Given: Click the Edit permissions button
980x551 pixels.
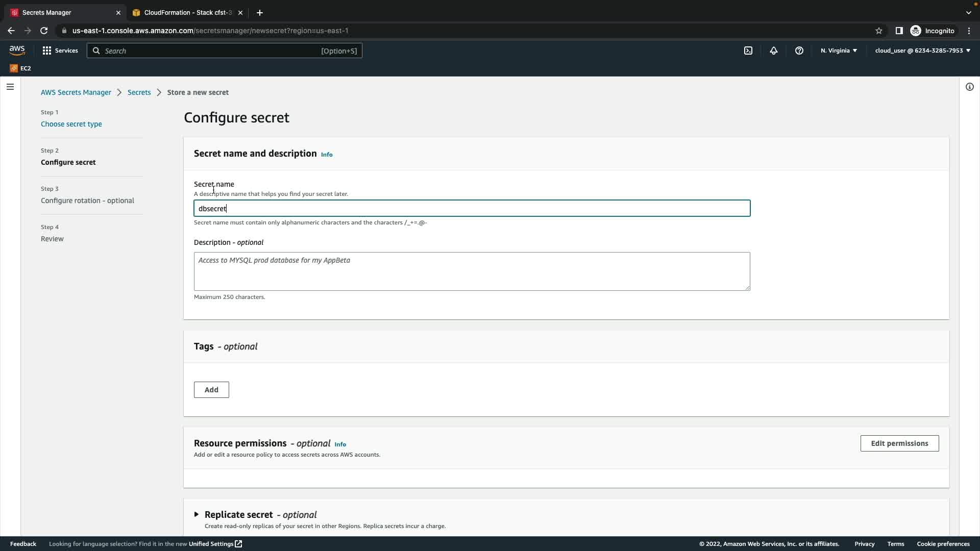Looking at the screenshot, I should 899,443.
